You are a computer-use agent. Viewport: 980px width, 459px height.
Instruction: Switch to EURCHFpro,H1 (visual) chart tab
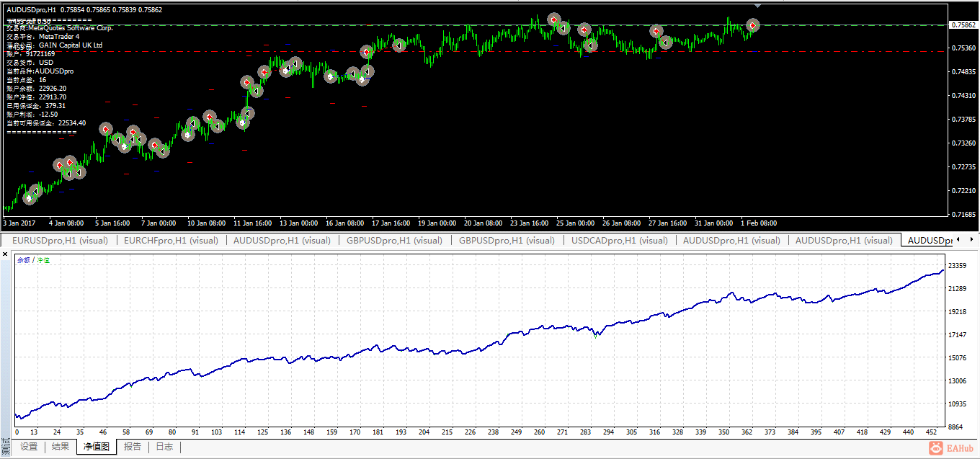[171, 241]
